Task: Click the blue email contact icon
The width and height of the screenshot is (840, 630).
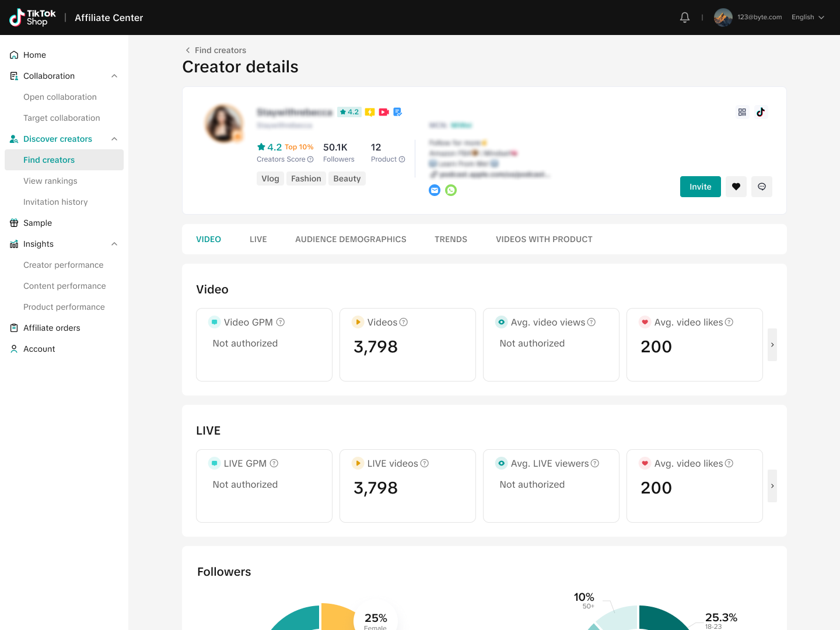Action: point(435,190)
